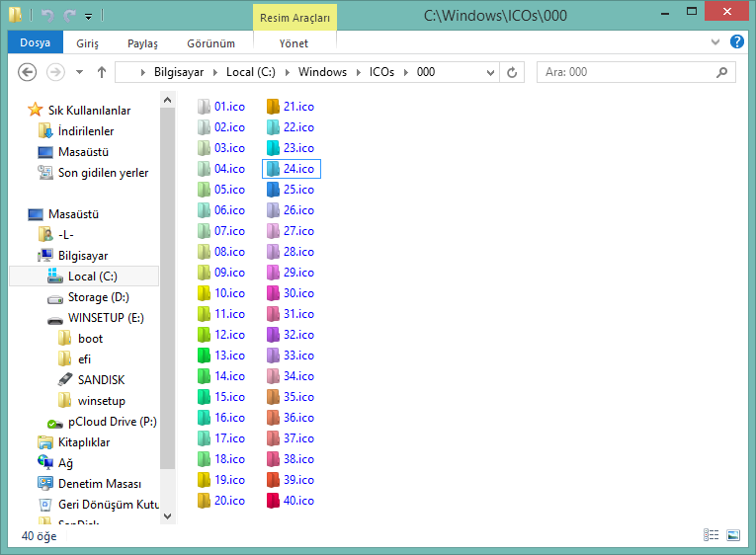Viewport: 756px width, 555px height.
Task: Select the orange 21.ico folder icon
Action: (273, 107)
